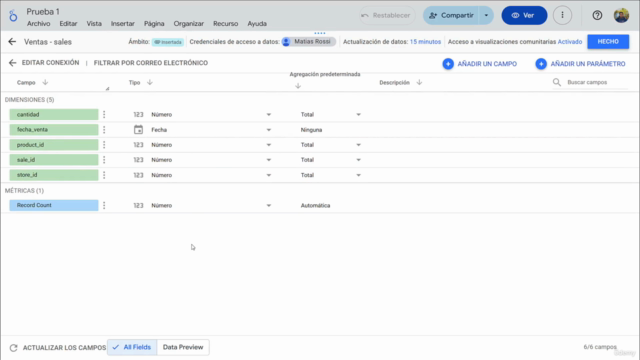Viewport: 640px width, 360px height.
Task: Switch to Data Preview tab
Action: (x=183, y=347)
